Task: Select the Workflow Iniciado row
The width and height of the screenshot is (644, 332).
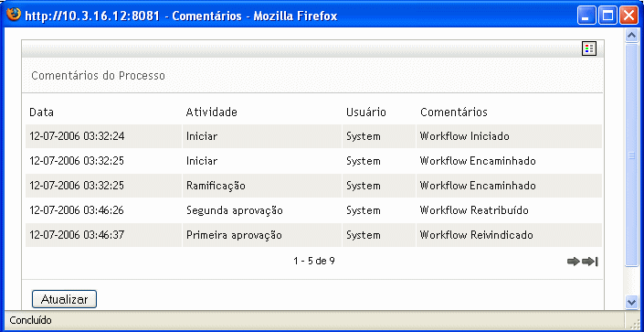Action: 314,136
